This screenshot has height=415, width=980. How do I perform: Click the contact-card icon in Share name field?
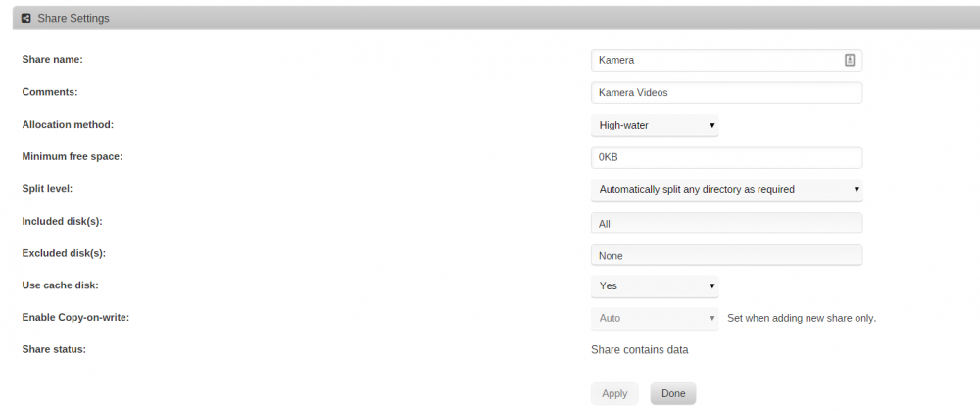[850, 60]
